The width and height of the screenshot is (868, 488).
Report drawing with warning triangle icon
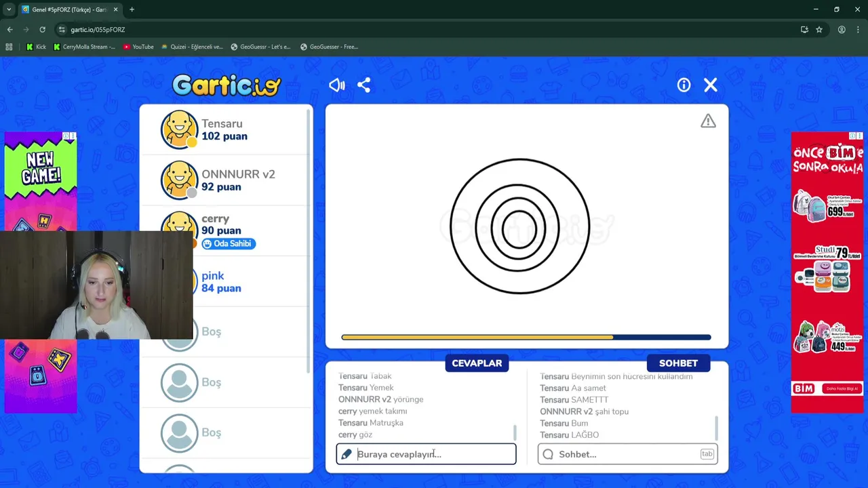pyautogui.click(x=708, y=121)
